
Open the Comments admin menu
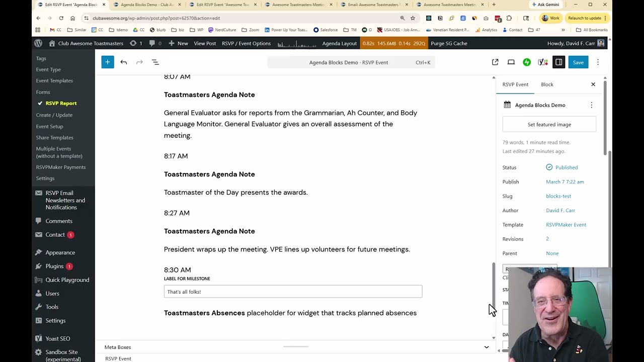[x=59, y=221]
